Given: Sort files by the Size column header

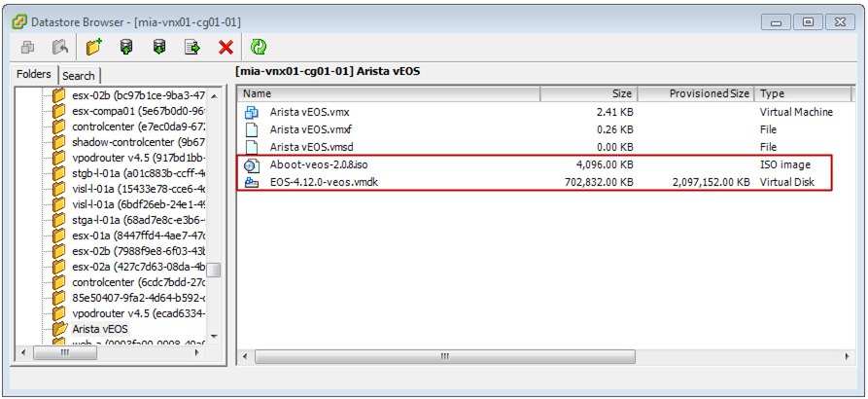Looking at the screenshot, I should click(589, 93).
